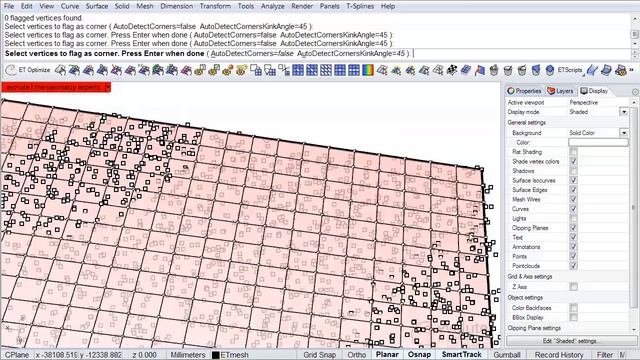The image size is (640, 360).
Task: Toggle the Curves checkbox
Action: 573,209
